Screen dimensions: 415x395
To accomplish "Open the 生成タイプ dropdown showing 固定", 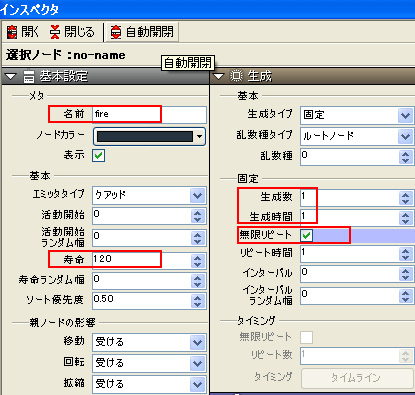I will point(357,115).
